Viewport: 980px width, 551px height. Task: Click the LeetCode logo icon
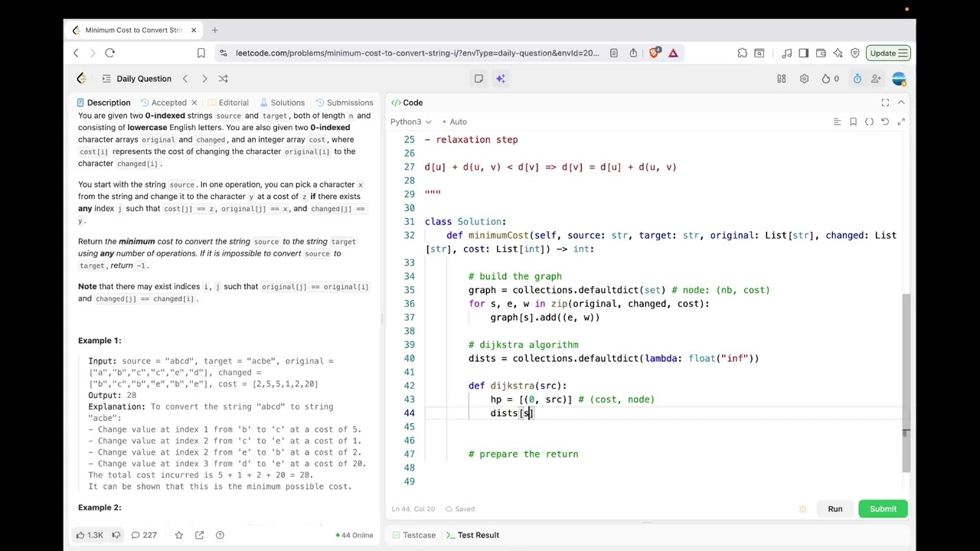[81, 78]
